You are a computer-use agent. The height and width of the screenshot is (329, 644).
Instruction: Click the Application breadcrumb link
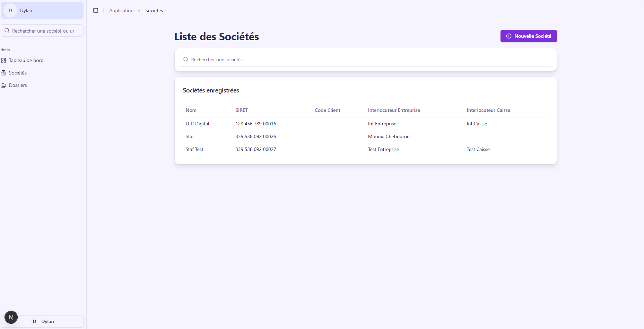(121, 10)
